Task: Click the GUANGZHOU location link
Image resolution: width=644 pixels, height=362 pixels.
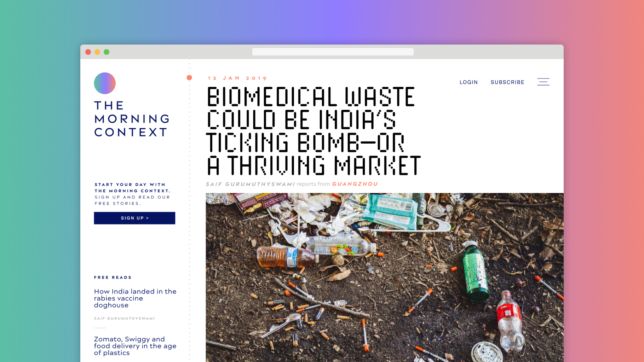Action: 355,184
